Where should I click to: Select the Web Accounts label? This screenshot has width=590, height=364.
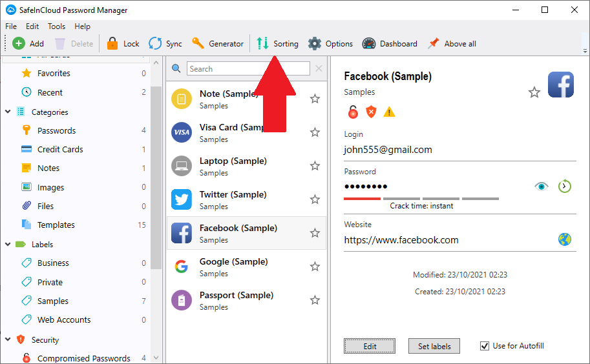click(x=75, y=319)
